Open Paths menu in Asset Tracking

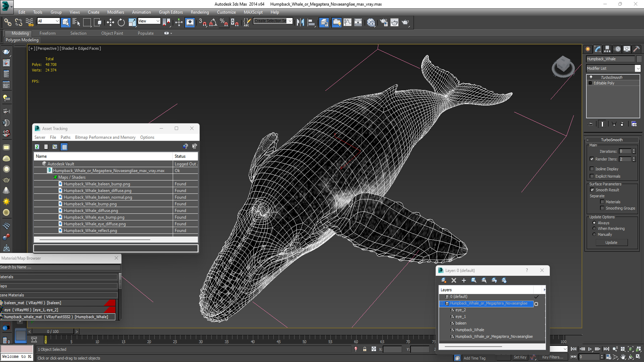pos(65,137)
